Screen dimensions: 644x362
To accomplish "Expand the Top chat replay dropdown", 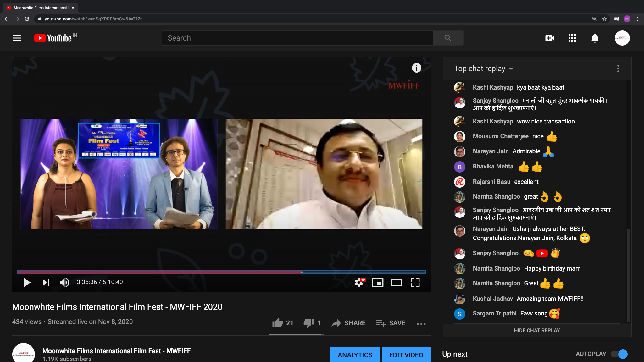I will 483,69.
